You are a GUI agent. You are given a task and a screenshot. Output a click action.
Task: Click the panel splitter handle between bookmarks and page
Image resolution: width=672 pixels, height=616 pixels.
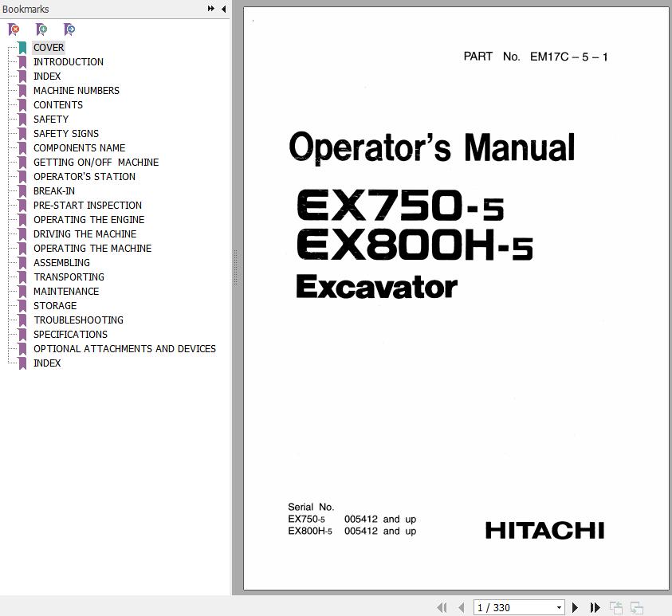tap(235, 268)
